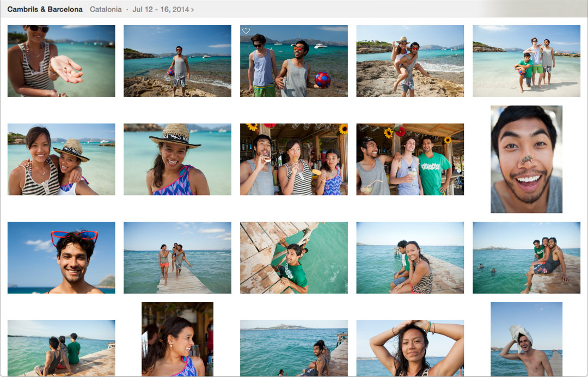Expand the Jul 12 - 16, 2014 chevron
Viewport: 588px width, 377px height.
pos(192,10)
